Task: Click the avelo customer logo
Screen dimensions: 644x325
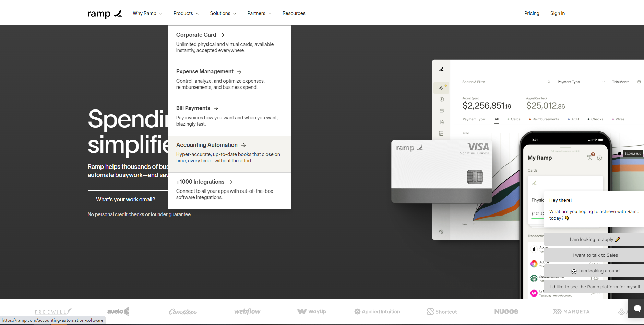Action: pyautogui.click(x=118, y=312)
